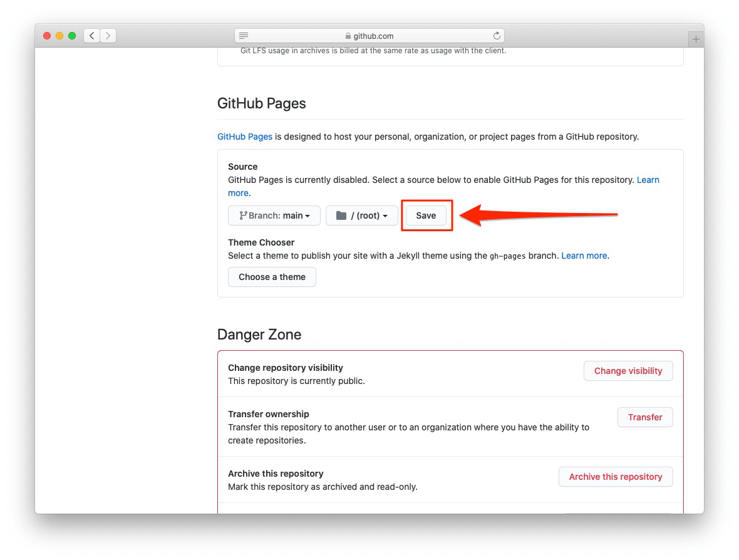Select the Transfer ownership label
The width and height of the screenshot is (739, 560).
[x=269, y=414]
